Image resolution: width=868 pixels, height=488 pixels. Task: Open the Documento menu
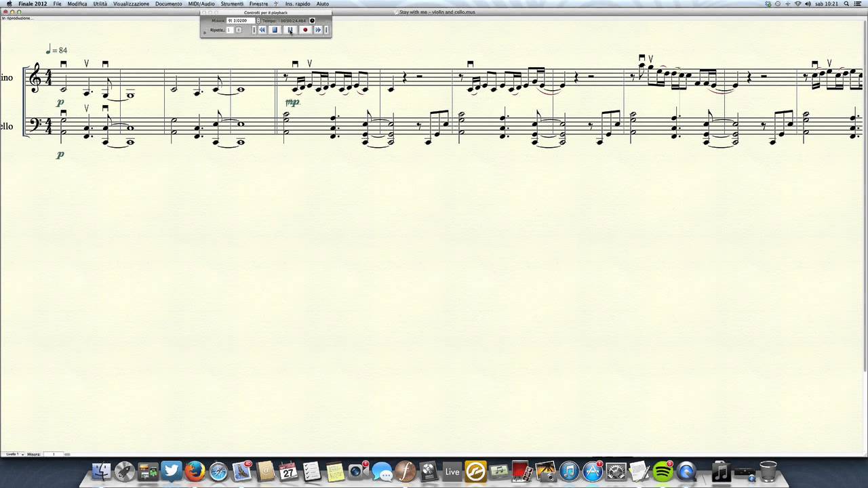(168, 3)
